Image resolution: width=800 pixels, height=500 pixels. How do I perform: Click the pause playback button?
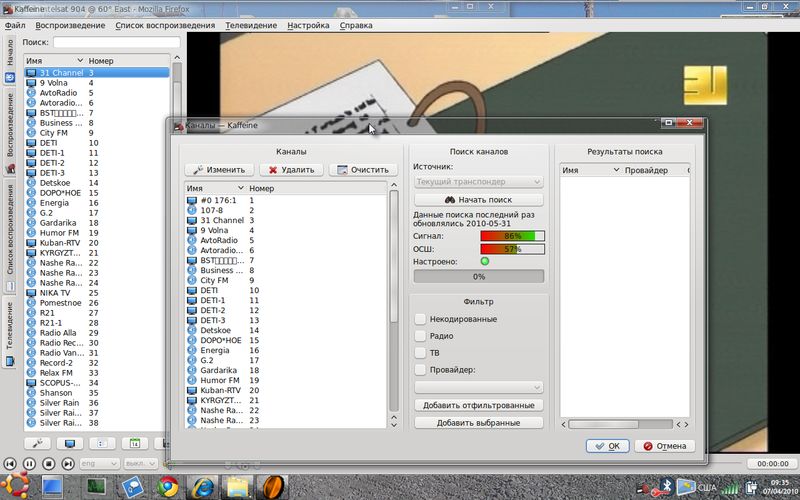(x=29, y=464)
